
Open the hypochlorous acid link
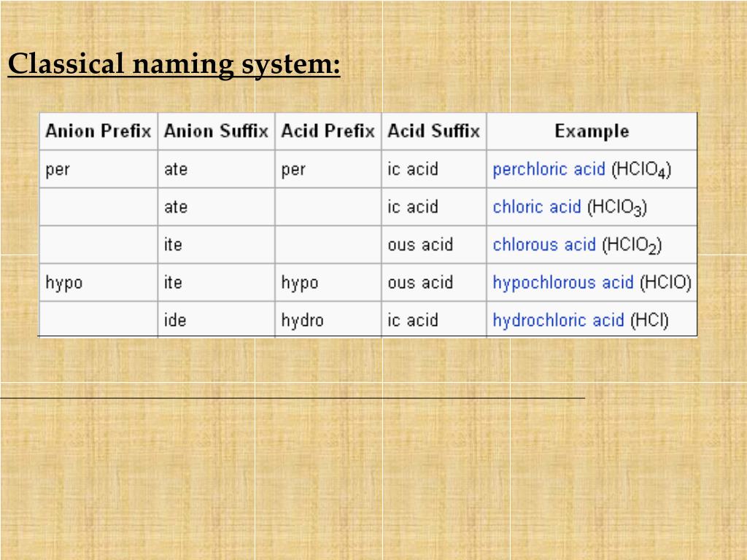click(x=563, y=282)
